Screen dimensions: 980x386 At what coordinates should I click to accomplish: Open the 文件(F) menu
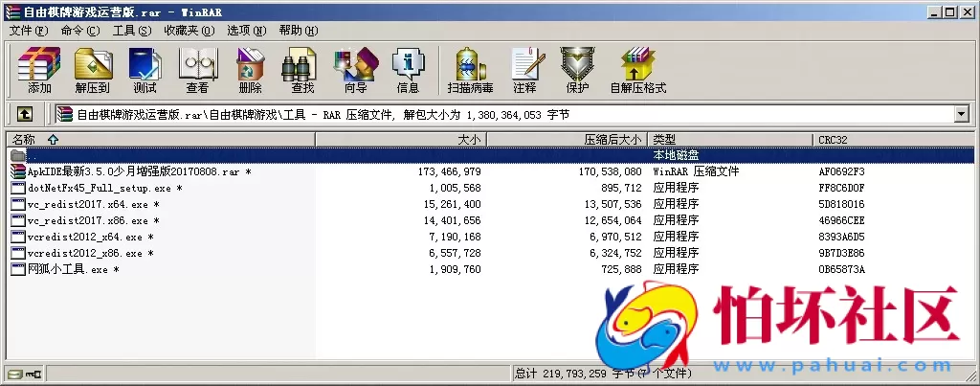click(29, 31)
